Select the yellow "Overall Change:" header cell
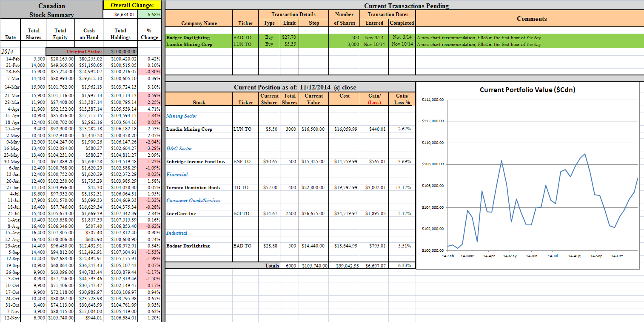 point(132,5)
